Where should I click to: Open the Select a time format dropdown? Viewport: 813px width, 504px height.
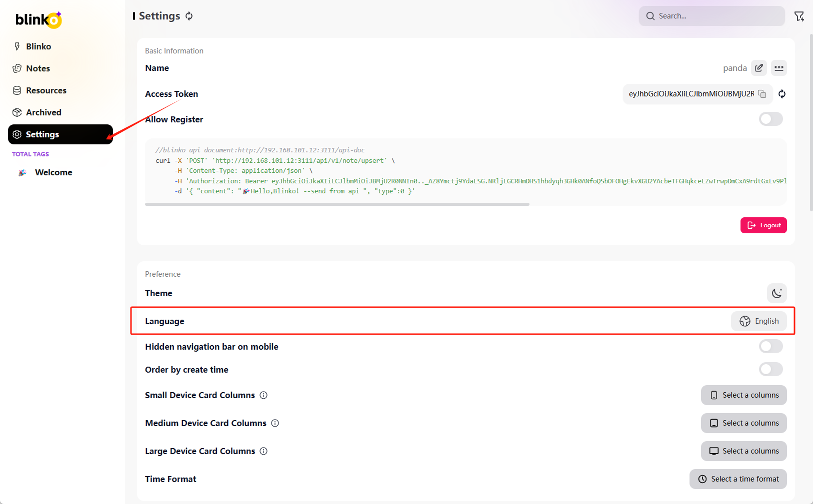click(x=738, y=479)
